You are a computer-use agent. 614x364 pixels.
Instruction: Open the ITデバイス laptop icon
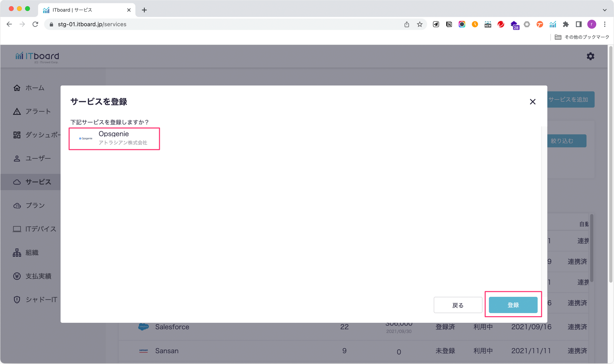coord(17,229)
